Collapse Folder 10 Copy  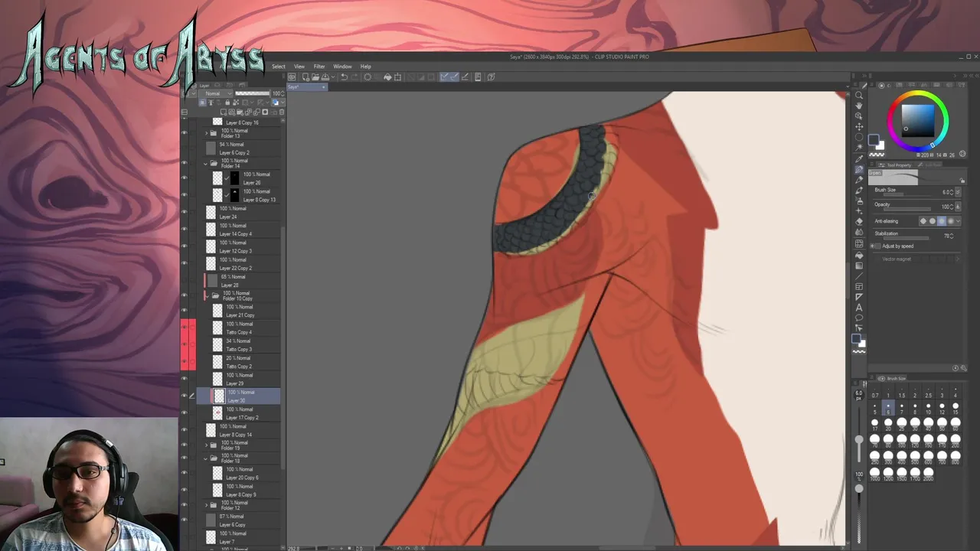[x=205, y=295]
